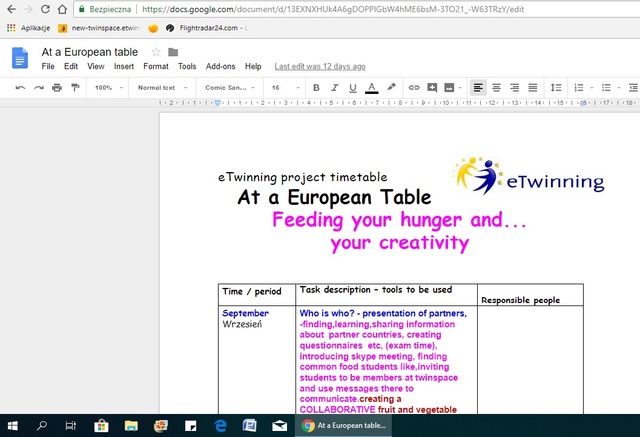The height and width of the screenshot is (437, 640).
Task: Click the Undo arrow in toolbar
Action: point(20,88)
